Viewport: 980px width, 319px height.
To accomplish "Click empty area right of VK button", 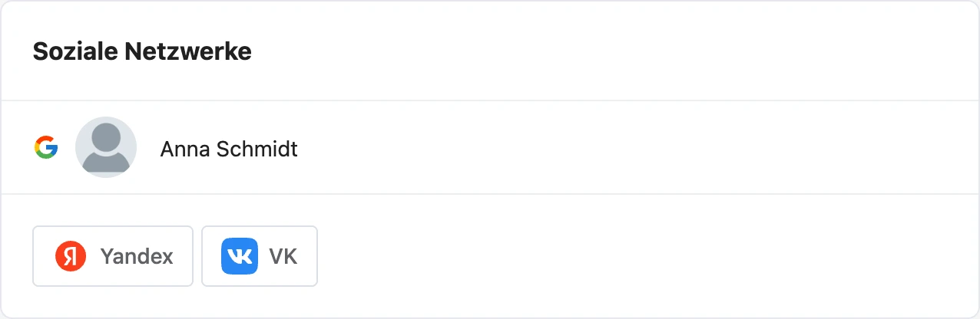I will tap(645, 256).
